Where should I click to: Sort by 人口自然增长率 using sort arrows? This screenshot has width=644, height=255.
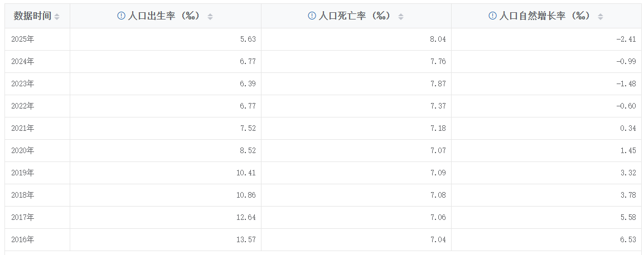pos(601,16)
